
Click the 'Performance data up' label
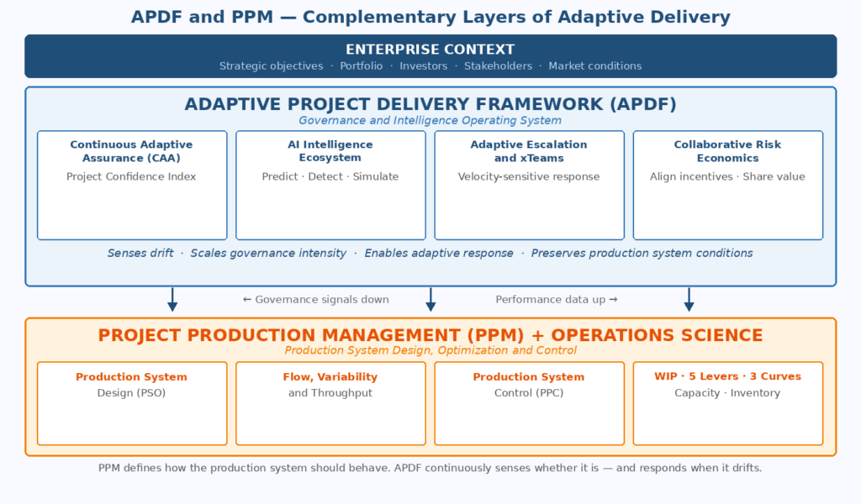(557, 299)
